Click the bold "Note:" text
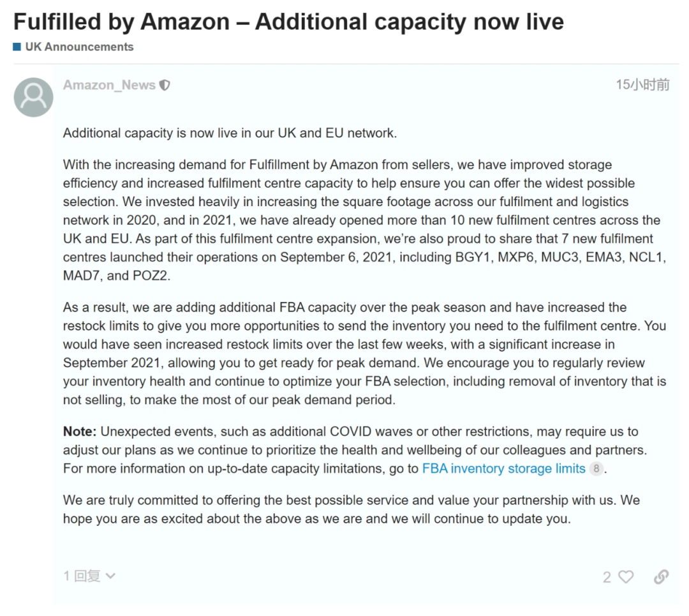The image size is (689, 616). point(80,432)
